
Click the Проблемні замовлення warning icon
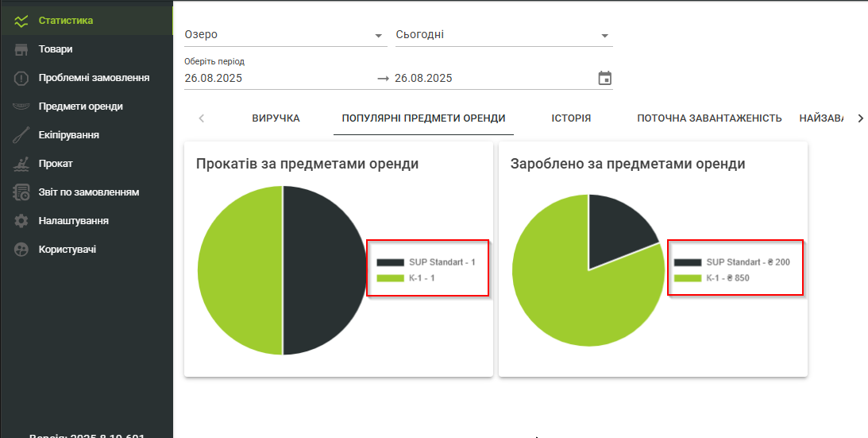(21, 78)
